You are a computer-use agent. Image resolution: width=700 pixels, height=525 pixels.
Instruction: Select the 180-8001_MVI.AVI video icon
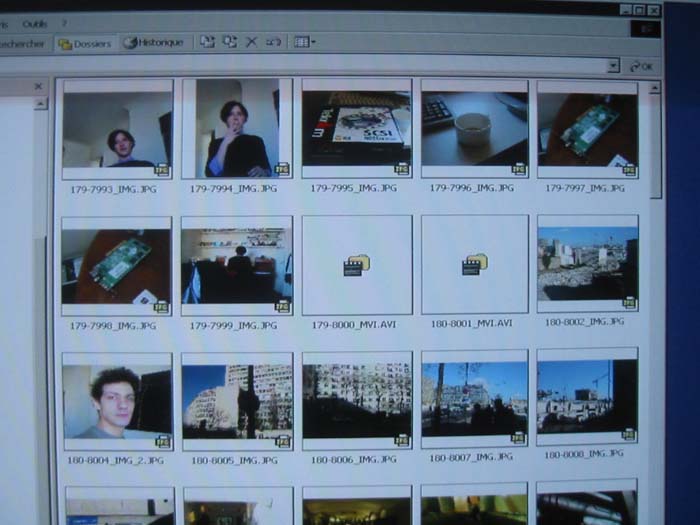(475, 264)
